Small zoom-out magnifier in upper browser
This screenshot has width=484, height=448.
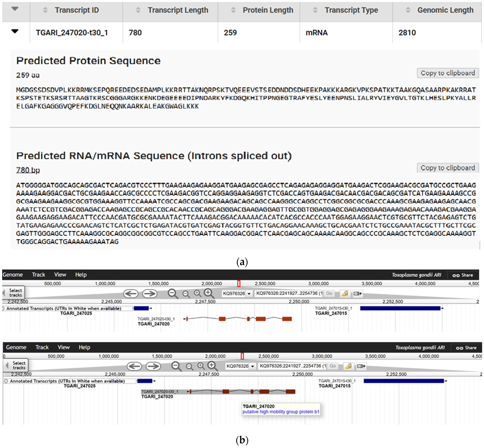click(x=186, y=294)
